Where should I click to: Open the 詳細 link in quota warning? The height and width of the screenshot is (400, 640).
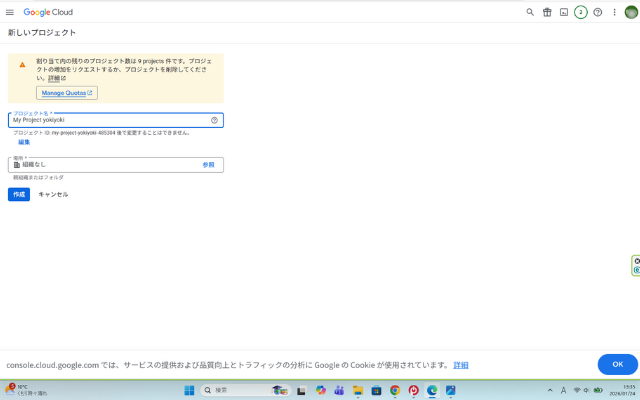click(55, 78)
